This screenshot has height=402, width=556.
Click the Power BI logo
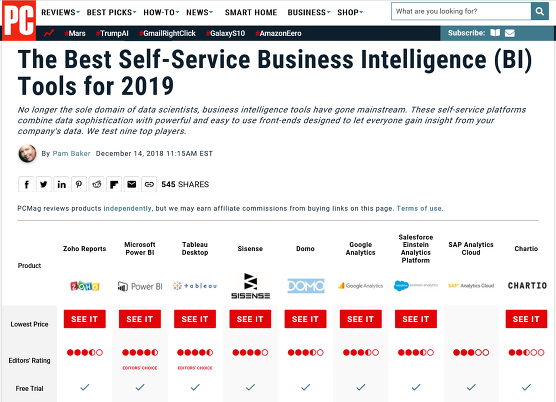tap(140, 286)
